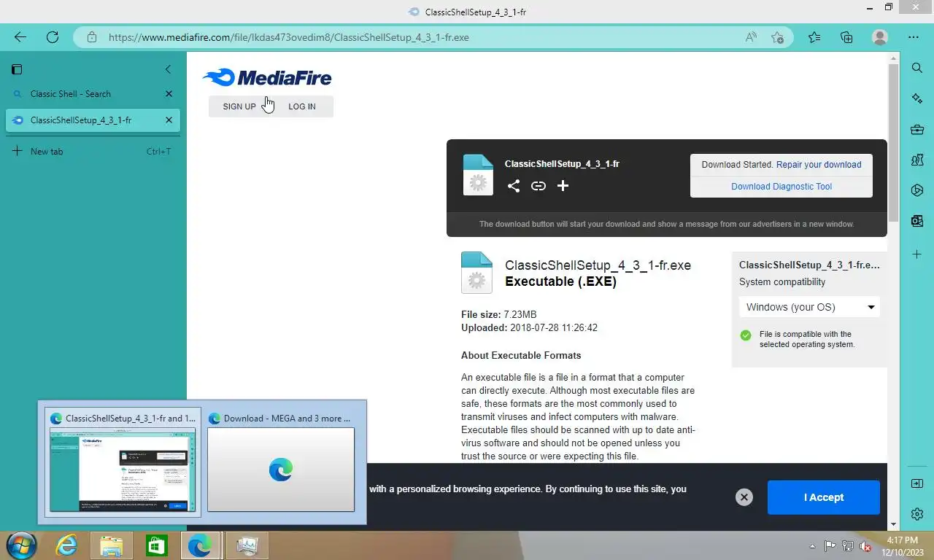Open Action Center flag tray icon

[x=830, y=546]
